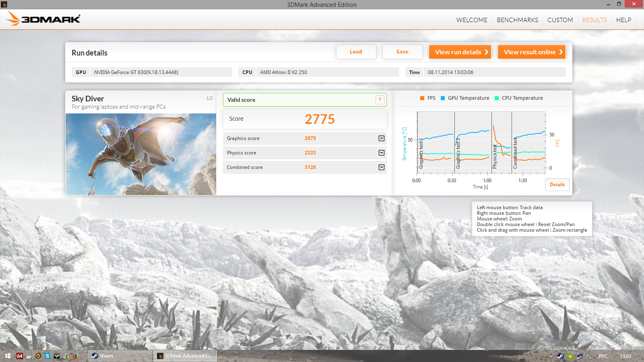
Task: Click the Combined score value 3128
Action: coord(310,167)
